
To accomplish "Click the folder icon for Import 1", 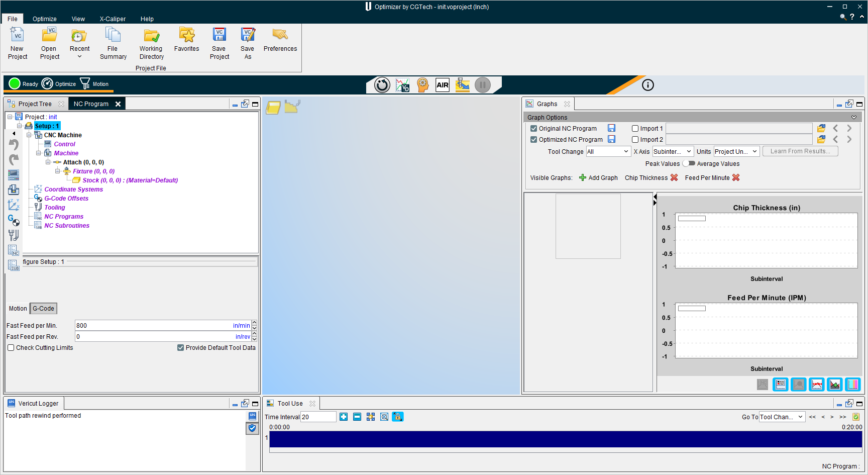I will tap(821, 128).
